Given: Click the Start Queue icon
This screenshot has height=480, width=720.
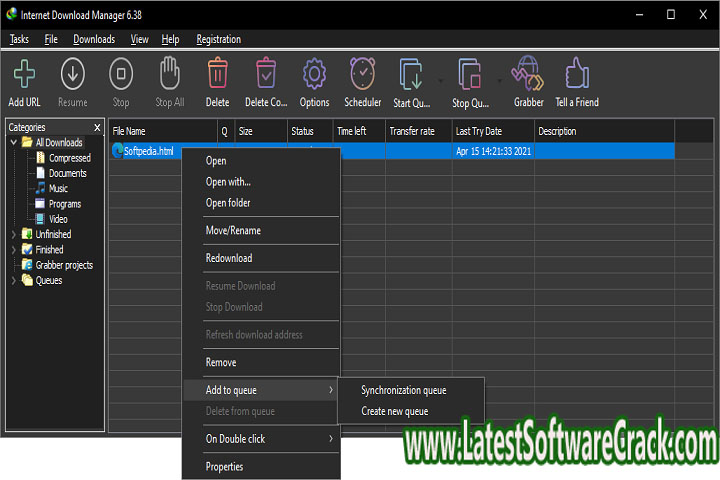Looking at the screenshot, I should point(411,73).
